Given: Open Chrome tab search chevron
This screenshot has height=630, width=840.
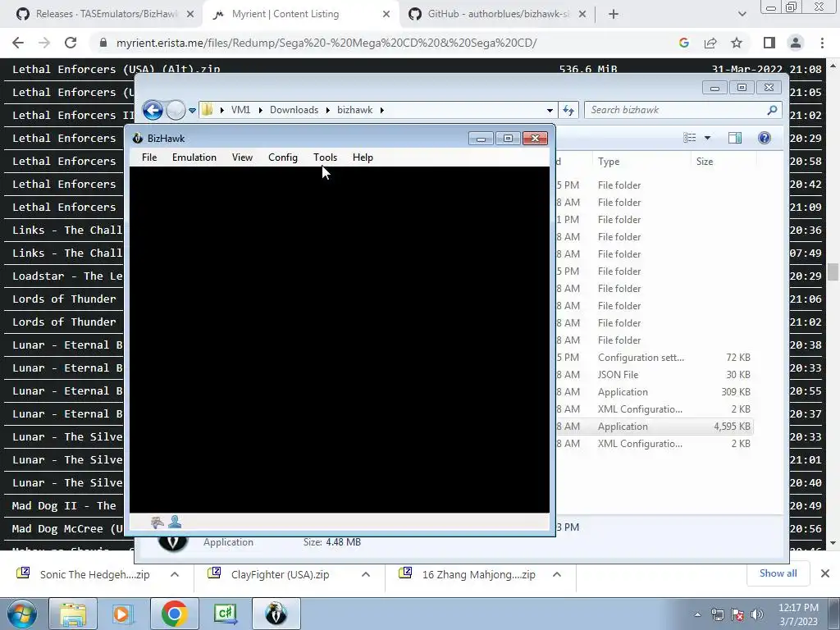Looking at the screenshot, I should coord(742,15).
